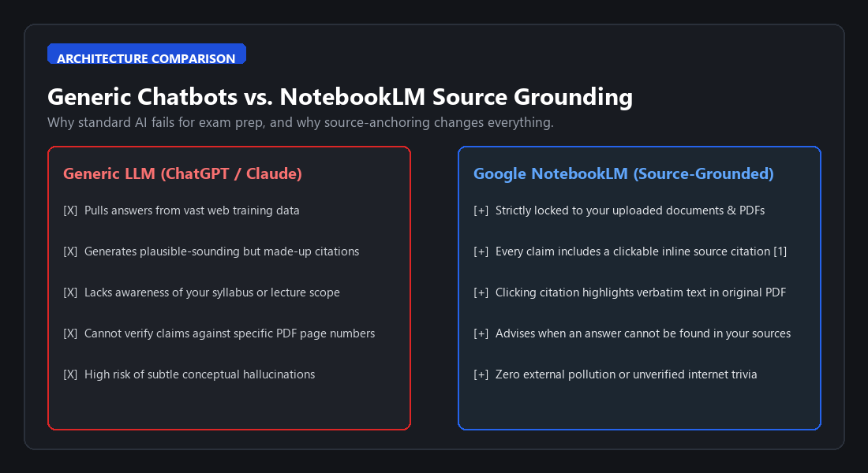Click the [X] marker beside 'Pulls answers'
868x473 pixels.
tap(70, 210)
